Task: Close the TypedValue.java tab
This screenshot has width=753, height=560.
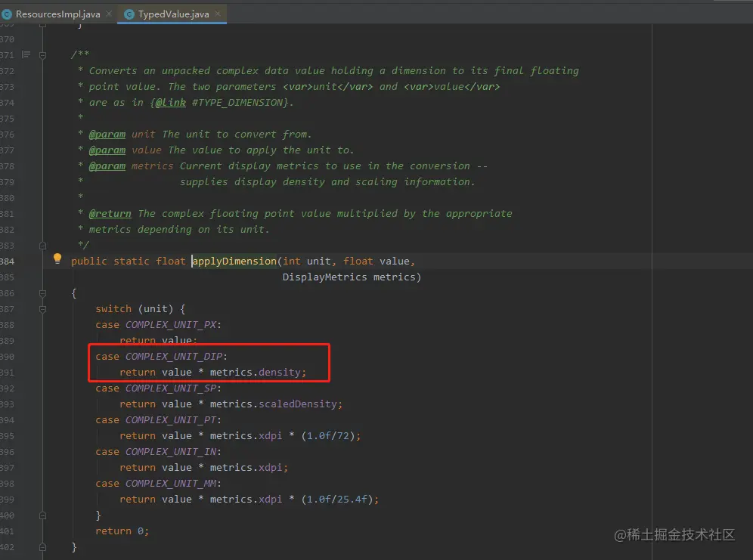Action: (218, 14)
